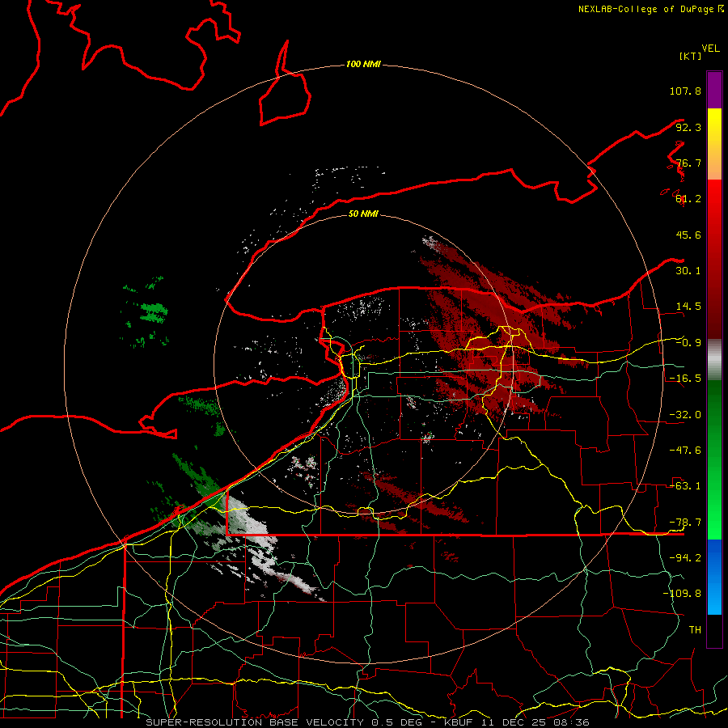Click the 100 NMI range ring label

click(363, 64)
